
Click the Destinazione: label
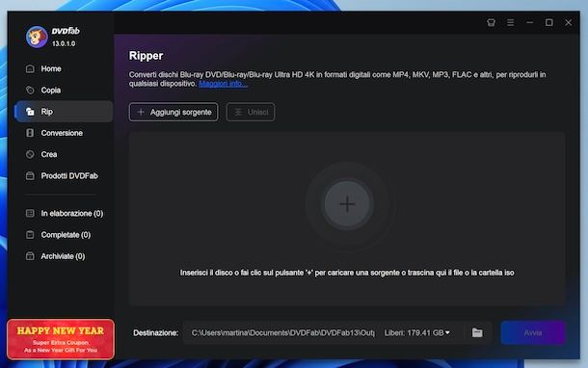(155, 332)
